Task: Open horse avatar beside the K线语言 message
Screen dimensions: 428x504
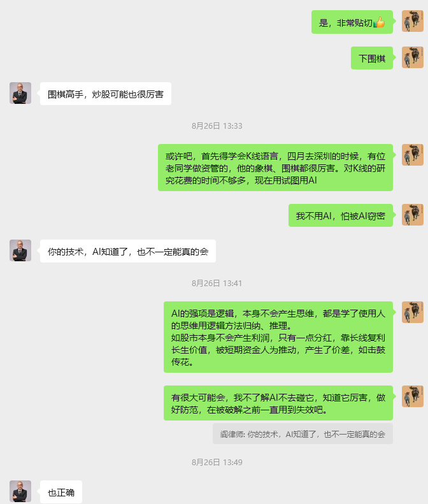Action: pos(413,155)
